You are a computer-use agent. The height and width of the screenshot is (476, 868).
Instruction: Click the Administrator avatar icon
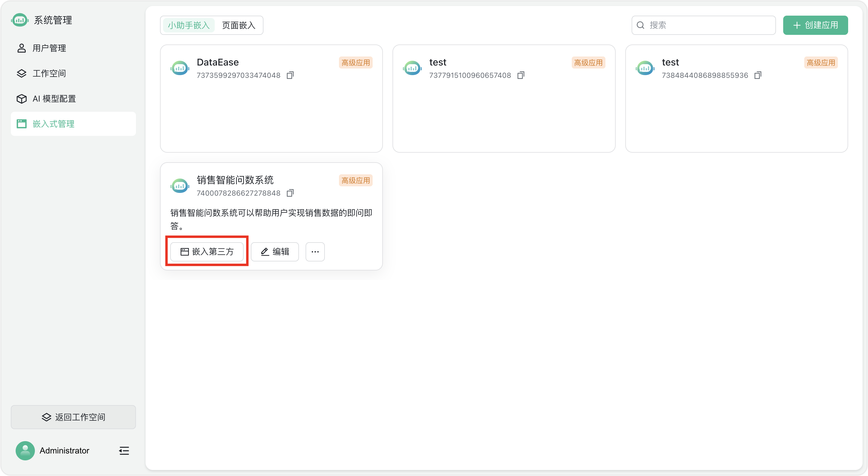coord(25,450)
